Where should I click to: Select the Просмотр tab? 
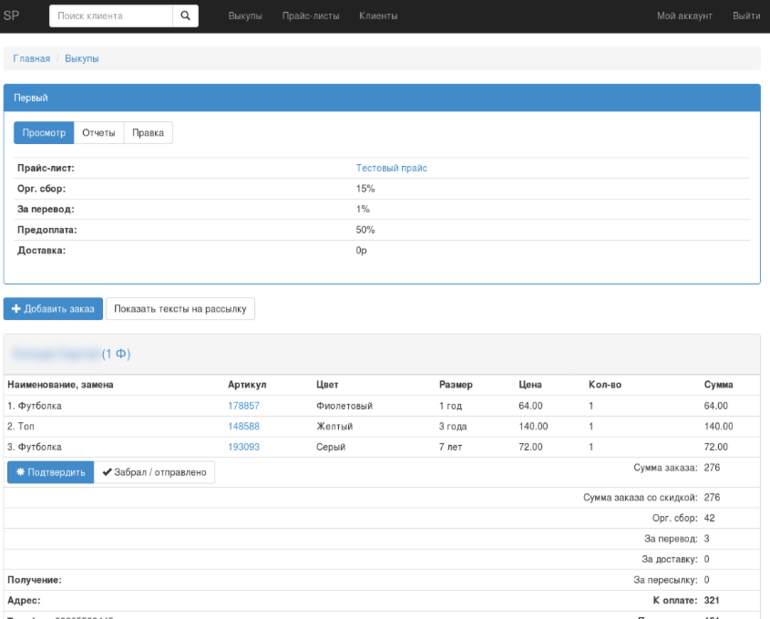coord(43,133)
